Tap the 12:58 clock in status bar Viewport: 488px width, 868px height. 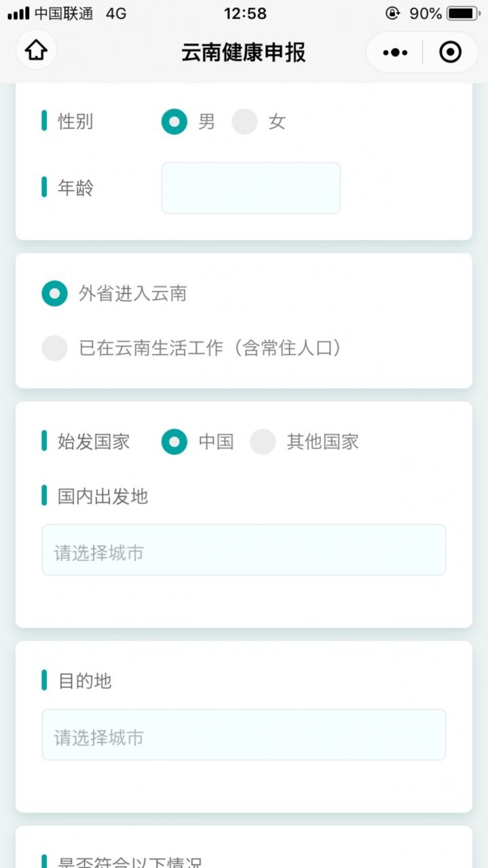(x=245, y=14)
